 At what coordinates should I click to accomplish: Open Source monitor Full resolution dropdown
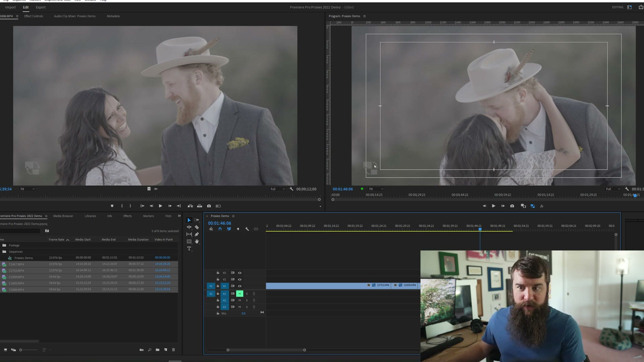[278, 189]
